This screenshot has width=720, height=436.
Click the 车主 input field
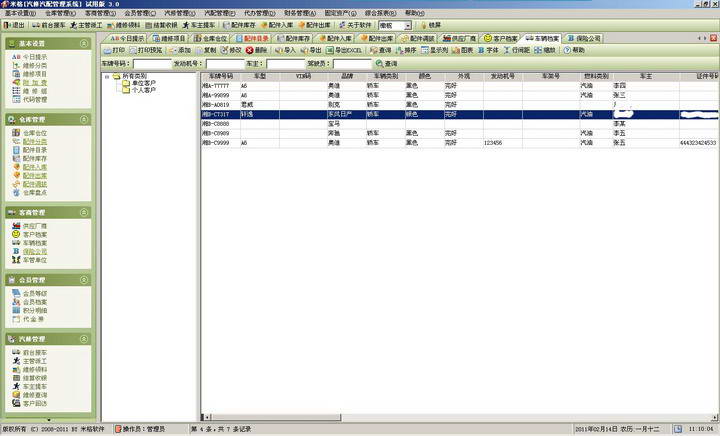[286, 64]
